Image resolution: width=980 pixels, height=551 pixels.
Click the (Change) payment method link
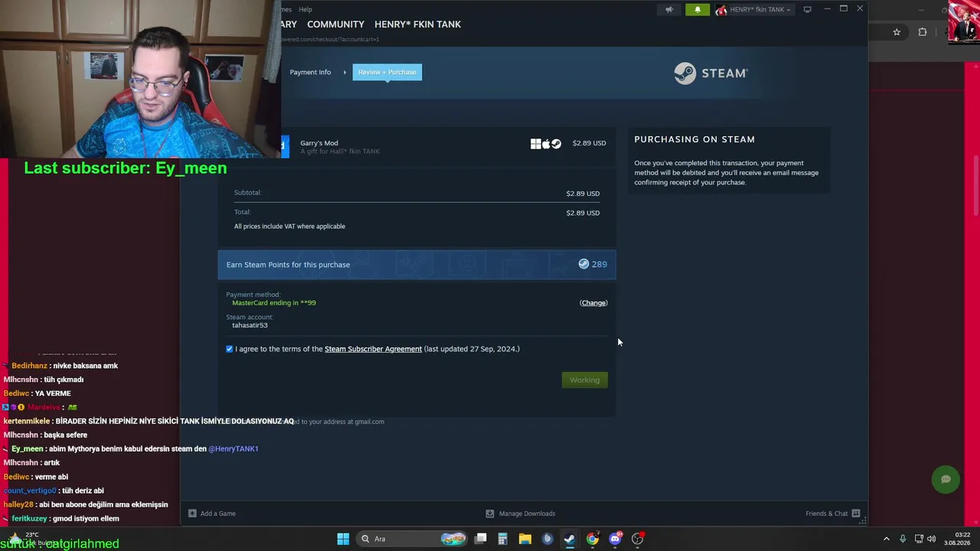[x=593, y=303]
